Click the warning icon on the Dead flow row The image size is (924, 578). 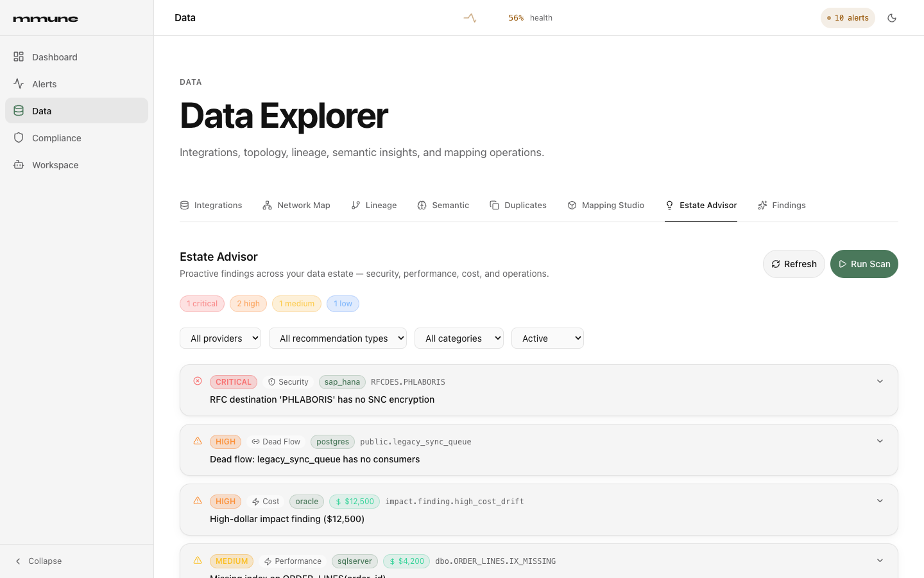pyautogui.click(x=198, y=441)
